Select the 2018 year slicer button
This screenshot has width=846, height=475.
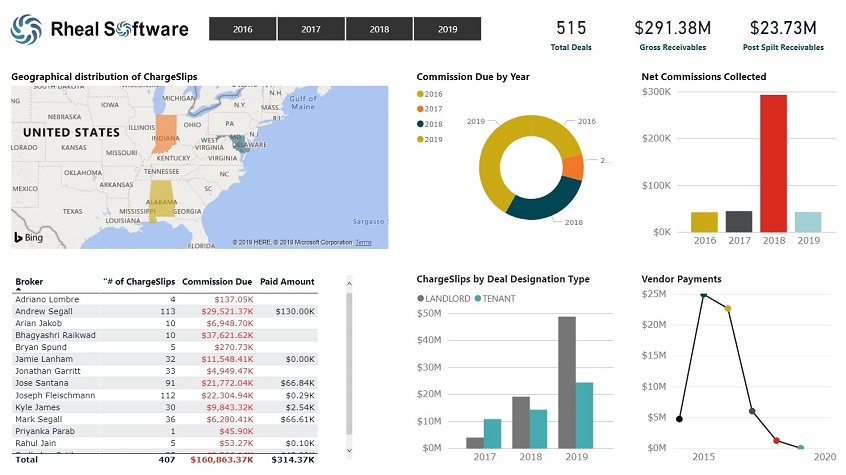pyautogui.click(x=379, y=29)
